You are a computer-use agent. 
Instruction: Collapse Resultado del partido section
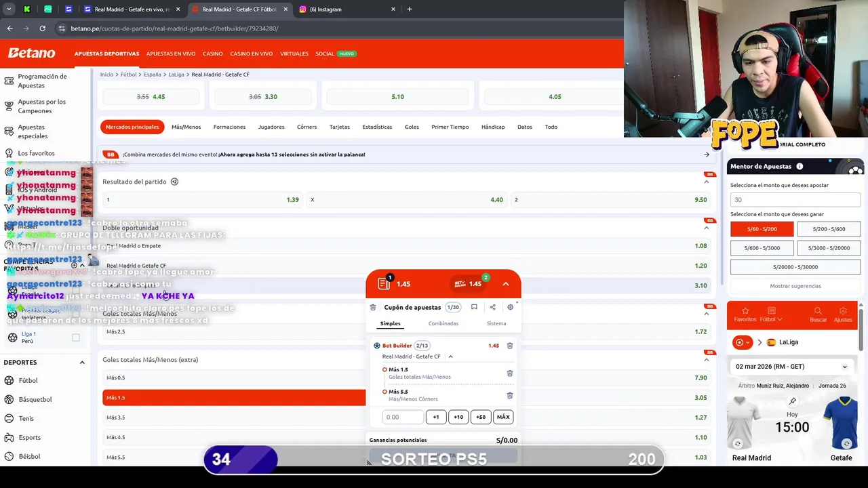click(706, 182)
